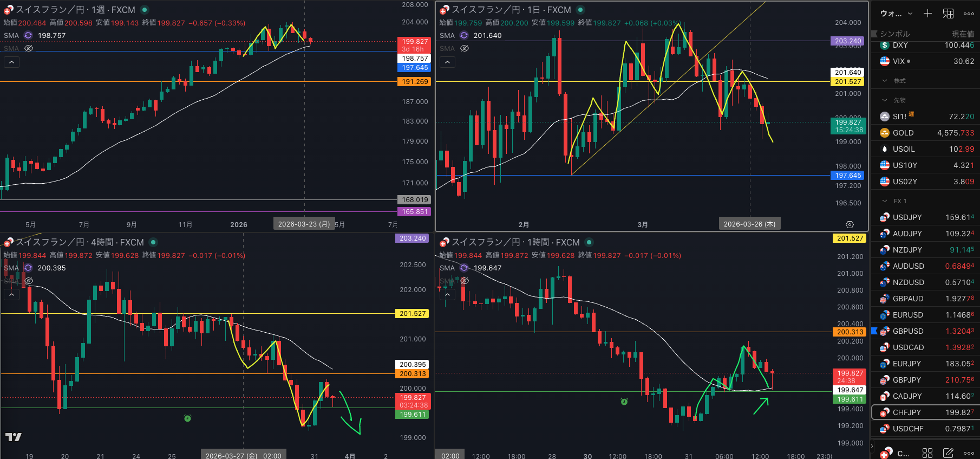Open chart settings gear on daily chart
Screen dimensions: 980x459
850,224
